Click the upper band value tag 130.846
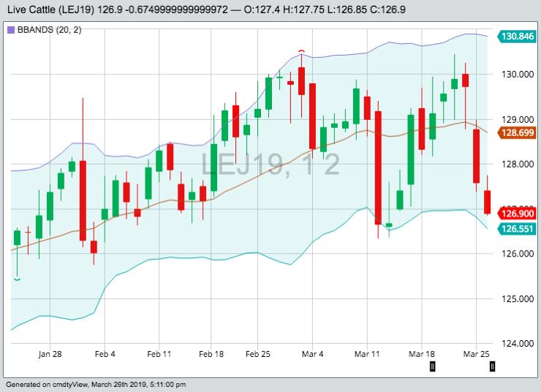Viewport: 541px width, 392px height. click(x=516, y=37)
